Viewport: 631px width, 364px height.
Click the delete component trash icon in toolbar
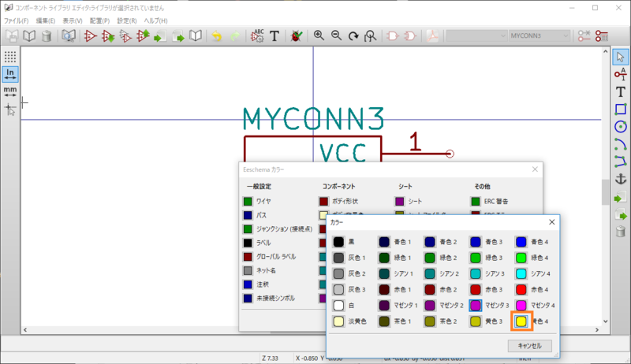[x=47, y=35]
